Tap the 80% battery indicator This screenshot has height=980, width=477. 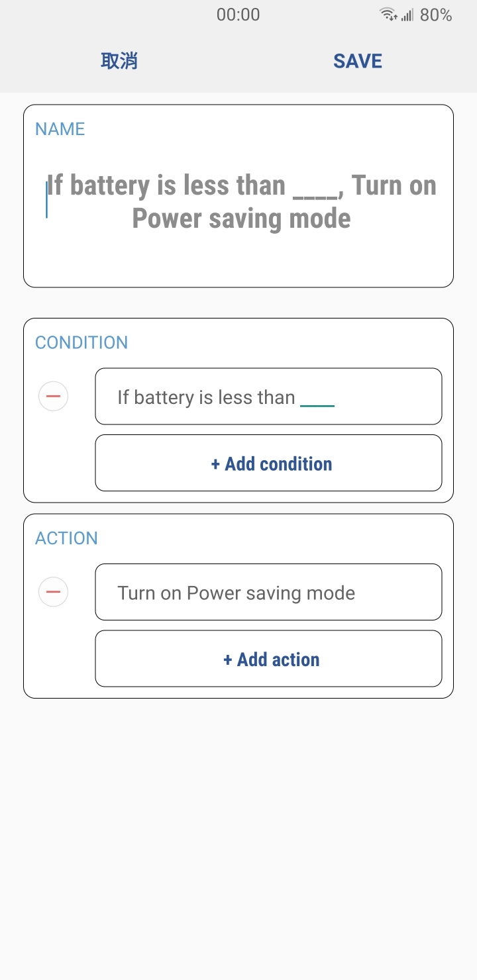436,15
